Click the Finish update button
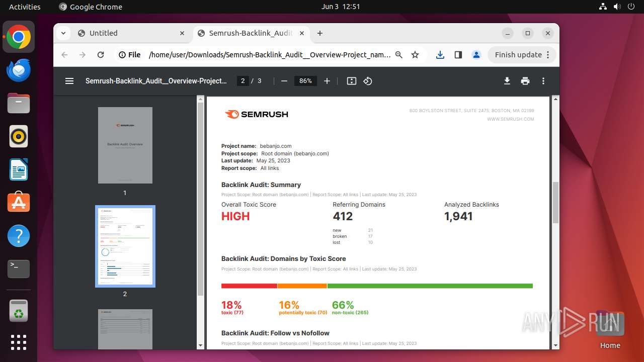Viewport: 644px width, 362px height. (522, 55)
